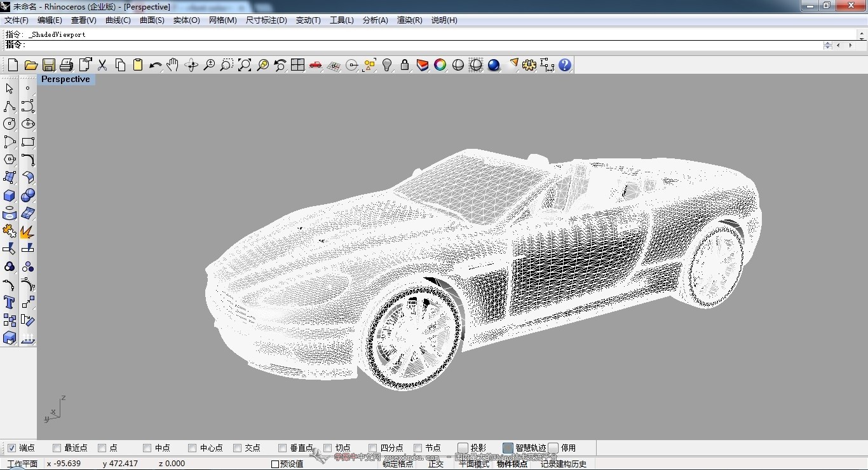Open the 查看(V) menu
This screenshot has height=470, width=868.
[x=83, y=20]
